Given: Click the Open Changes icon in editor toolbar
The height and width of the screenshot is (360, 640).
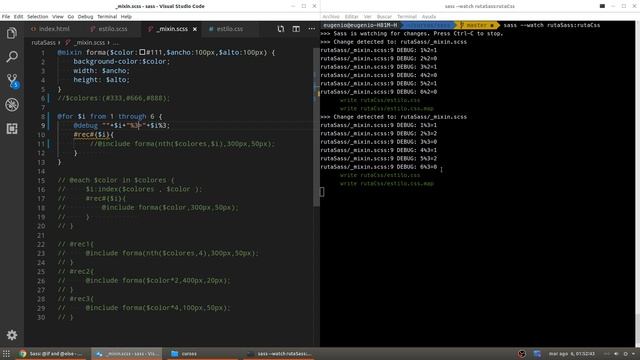Looking at the screenshot, I should point(281,29).
